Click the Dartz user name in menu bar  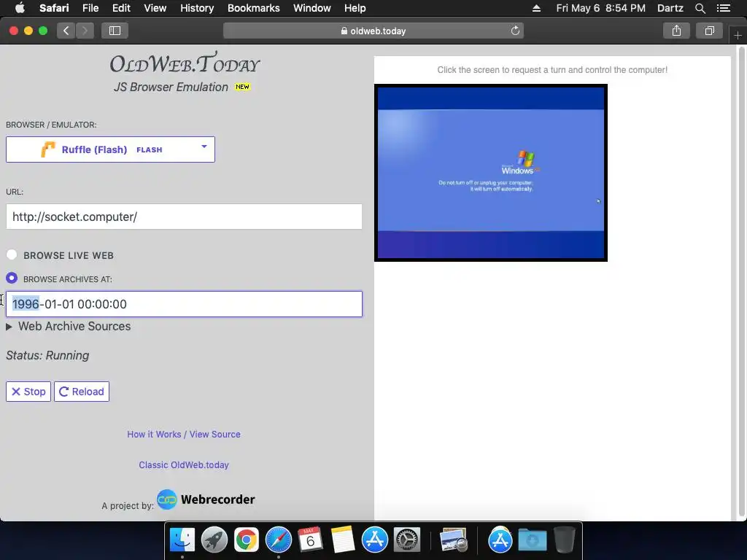670,8
